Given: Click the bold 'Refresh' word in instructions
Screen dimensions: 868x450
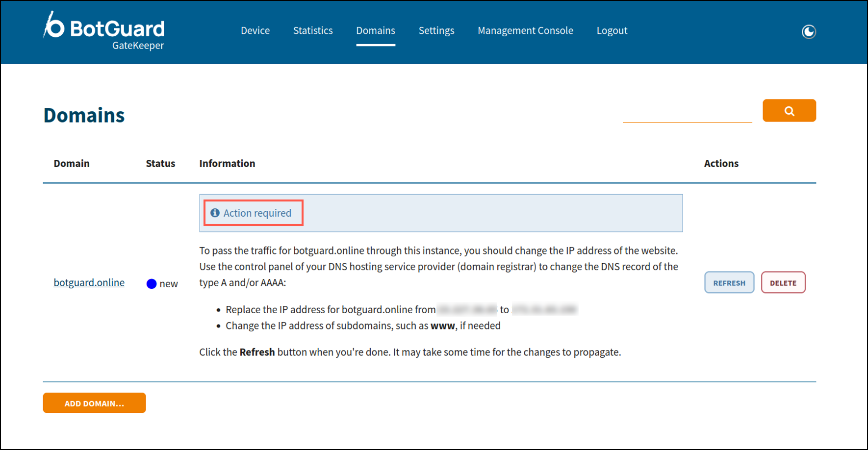Looking at the screenshot, I should pyautogui.click(x=257, y=352).
